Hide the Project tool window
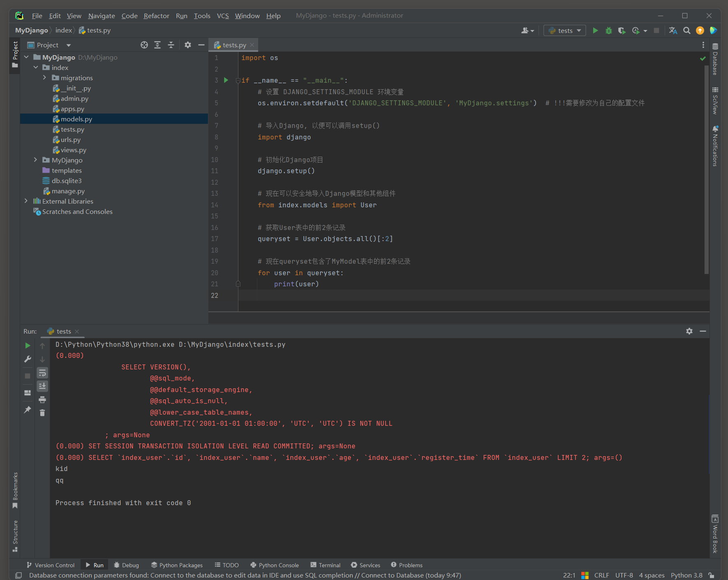The image size is (728, 580). pyautogui.click(x=201, y=45)
